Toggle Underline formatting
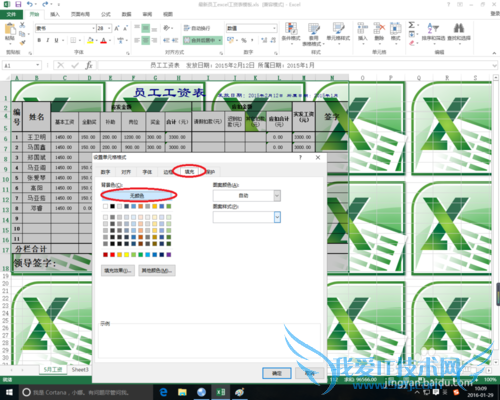 pyautogui.click(x=56, y=40)
